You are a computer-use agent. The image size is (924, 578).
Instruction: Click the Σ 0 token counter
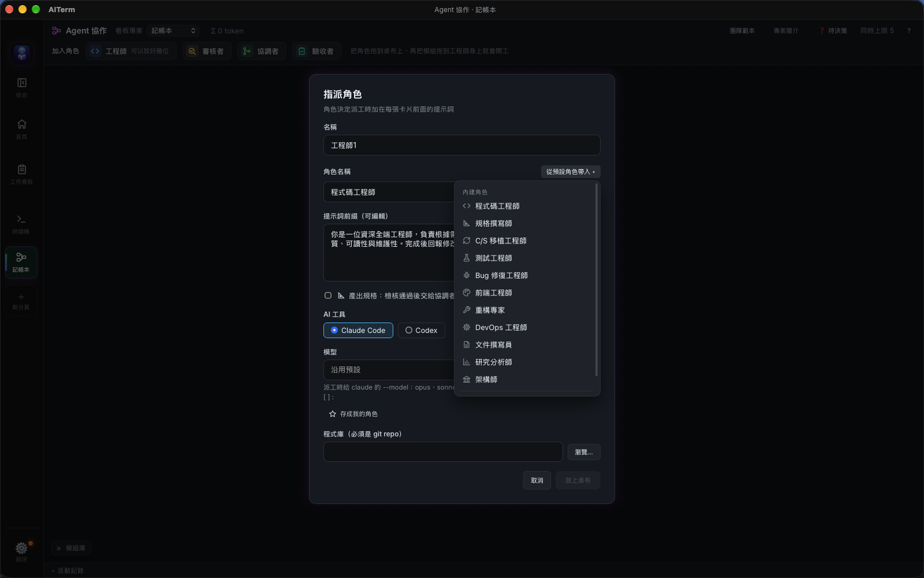click(x=227, y=31)
